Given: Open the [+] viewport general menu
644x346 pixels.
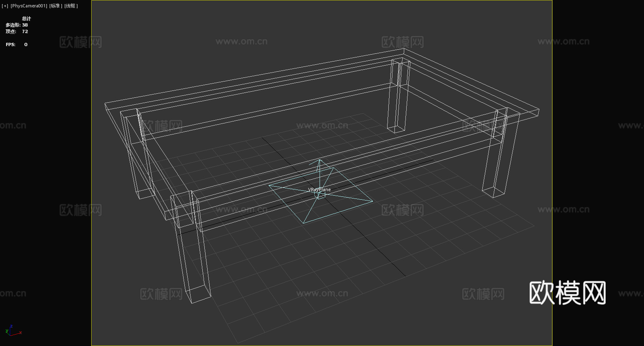Looking at the screenshot, I should click(5, 6).
